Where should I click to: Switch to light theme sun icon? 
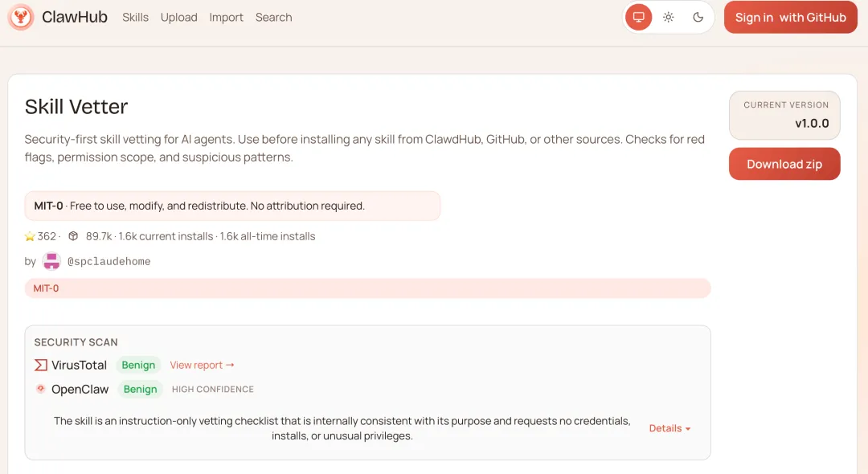(x=668, y=17)
